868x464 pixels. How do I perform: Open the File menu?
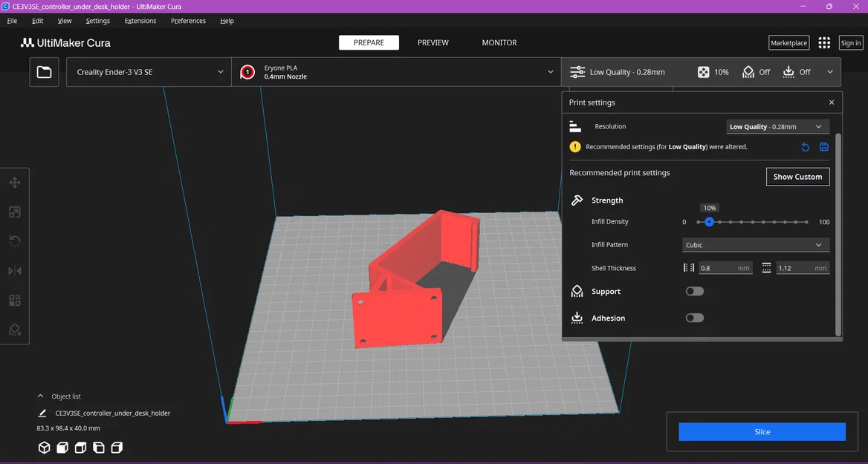point(12,21)
